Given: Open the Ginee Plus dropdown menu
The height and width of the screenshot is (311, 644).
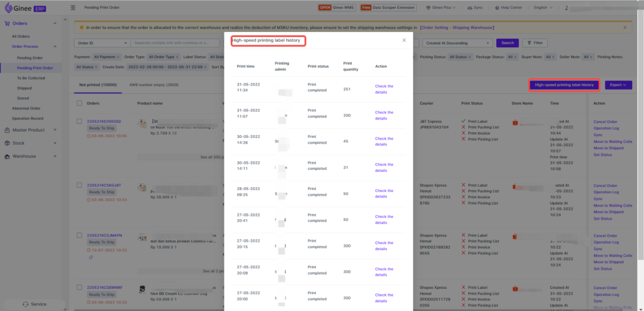Looking at the screenshot, I should (x=441, y=8).
